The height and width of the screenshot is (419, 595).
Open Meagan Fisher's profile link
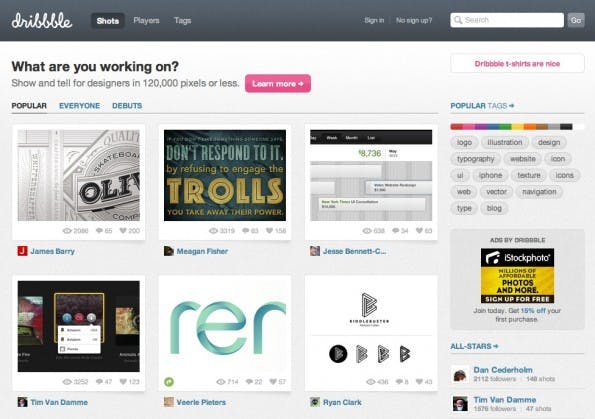[202, 251]
